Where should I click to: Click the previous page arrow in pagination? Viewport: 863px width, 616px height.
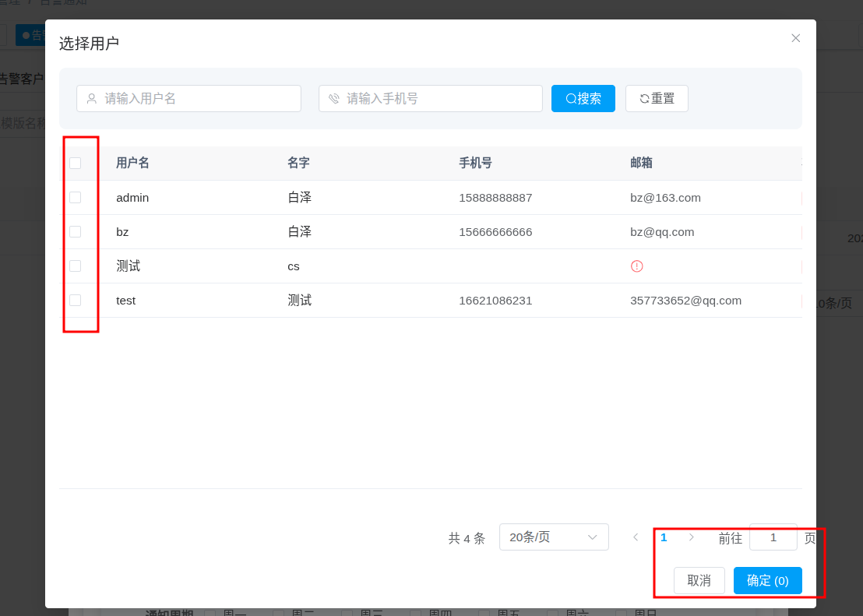click(x=636, y=537)
